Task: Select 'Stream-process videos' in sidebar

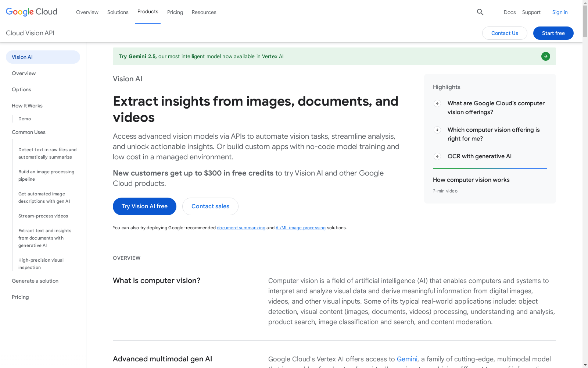Action: click(43, 216)
